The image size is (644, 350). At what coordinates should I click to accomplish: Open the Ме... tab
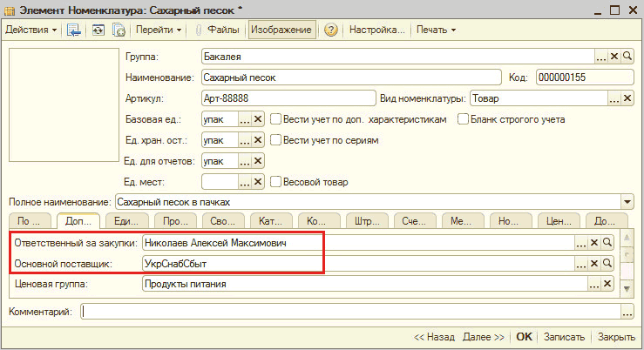click(x=463, y=221)
